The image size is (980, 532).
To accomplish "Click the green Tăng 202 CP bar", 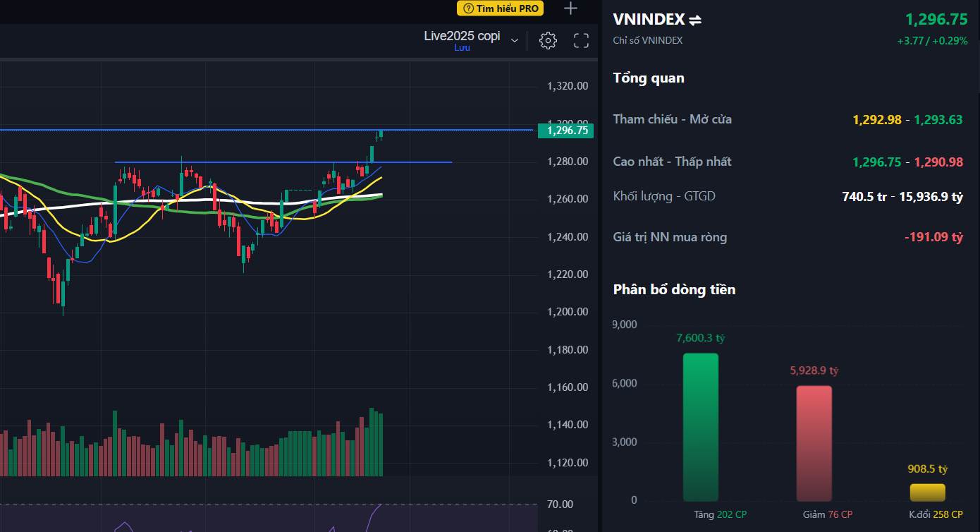I will tap(701, 427).
